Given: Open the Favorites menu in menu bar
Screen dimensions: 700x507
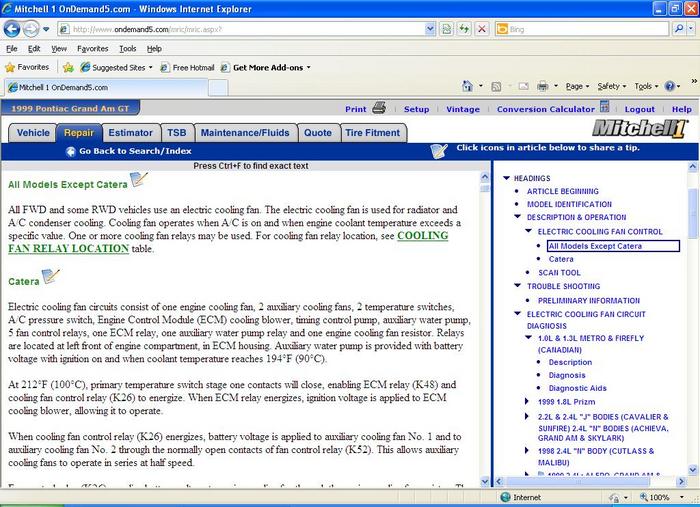Looking at the screenshot, I should point(92,49).
